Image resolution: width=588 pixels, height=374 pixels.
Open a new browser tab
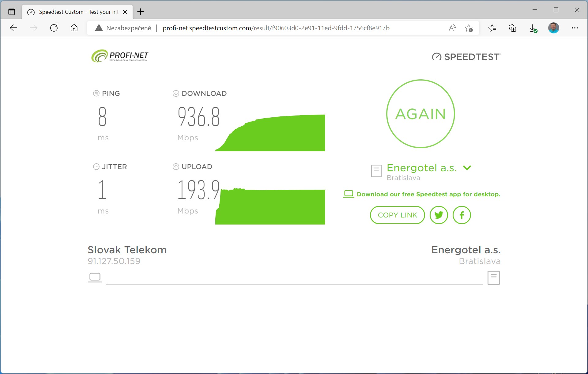tap(141, 12)
